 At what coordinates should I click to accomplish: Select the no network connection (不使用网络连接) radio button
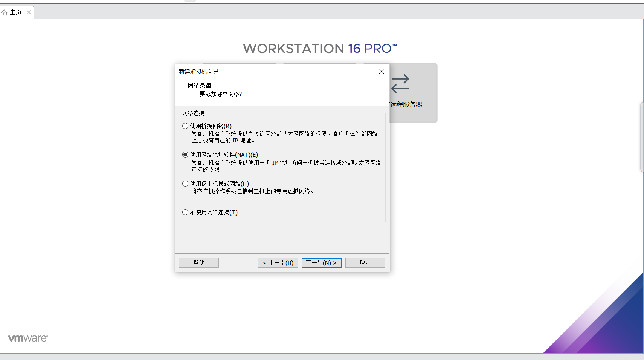(x=185, y=212)
